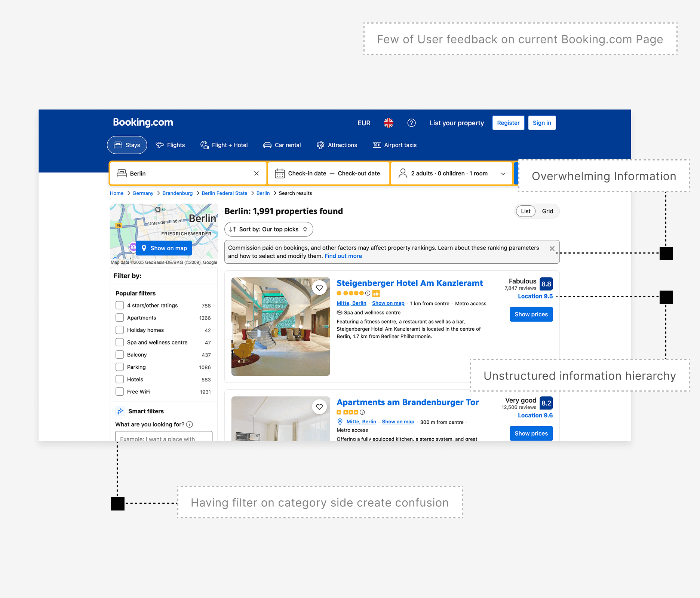Click Home breadcrumb link

(x=117, y=193)
